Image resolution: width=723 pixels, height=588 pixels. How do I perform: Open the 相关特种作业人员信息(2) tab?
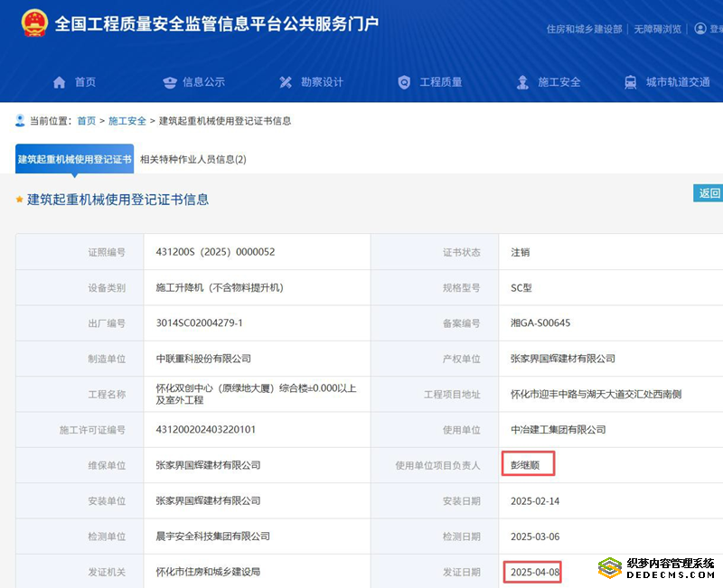[x=192, y=159]
